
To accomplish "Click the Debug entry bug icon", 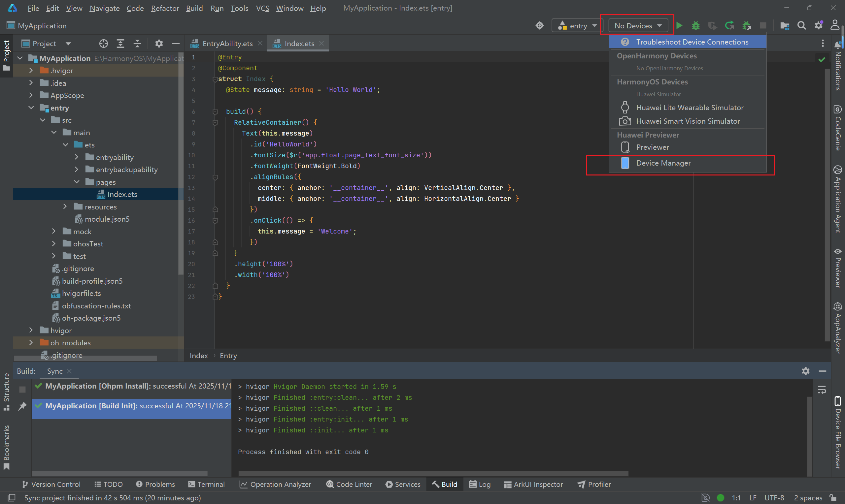I will 695,25.
